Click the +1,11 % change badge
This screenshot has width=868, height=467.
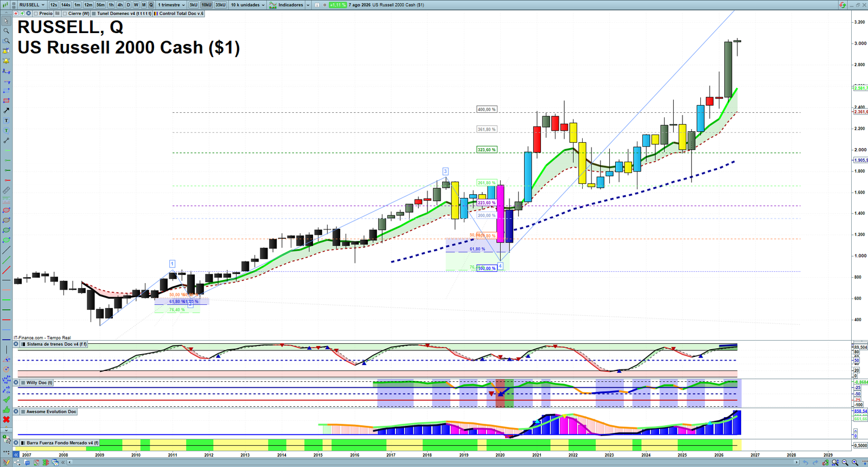[x=337, y=5]
